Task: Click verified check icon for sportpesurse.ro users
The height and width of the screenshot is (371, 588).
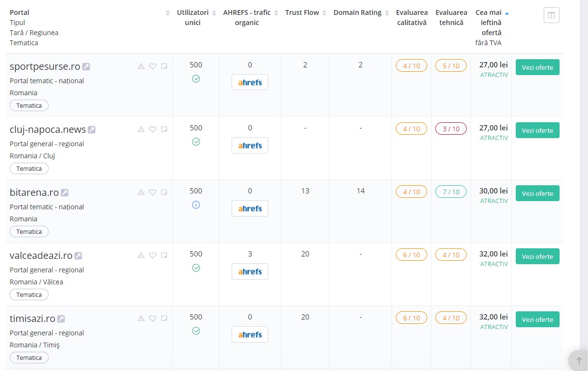Action: coord(196,79)
